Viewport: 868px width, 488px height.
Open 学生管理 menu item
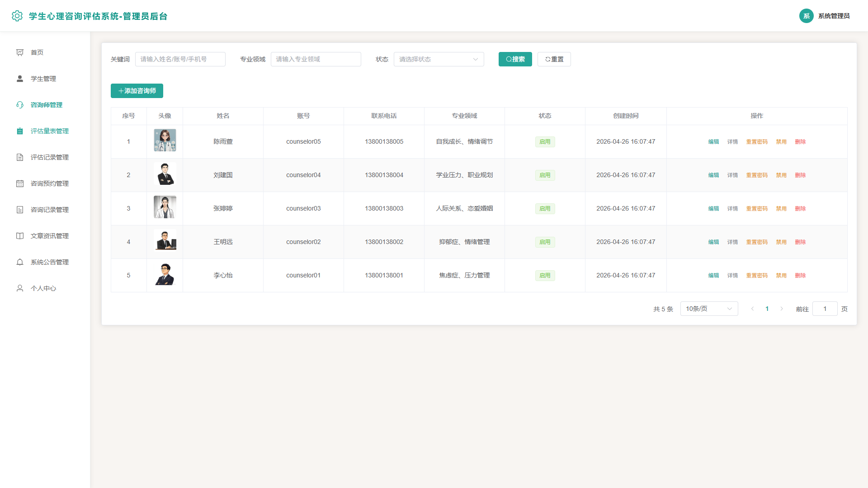pos(43,79)
